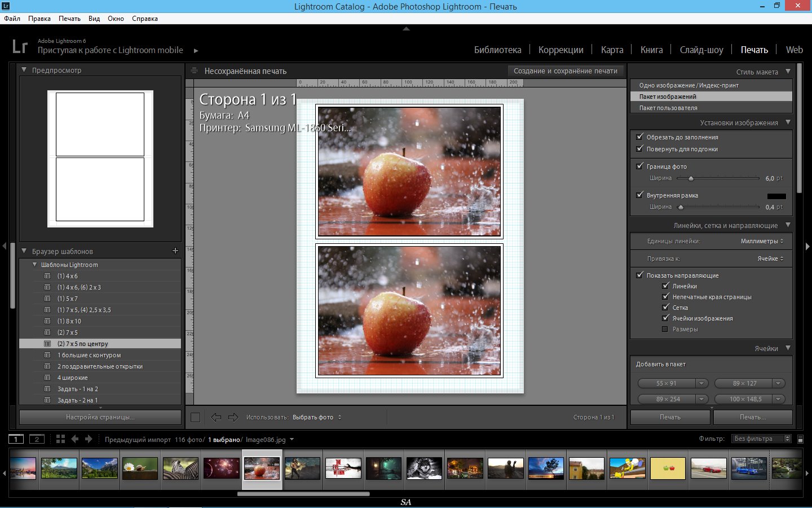
Task: Add a new template with the plus icon
Action: [175, 251]
